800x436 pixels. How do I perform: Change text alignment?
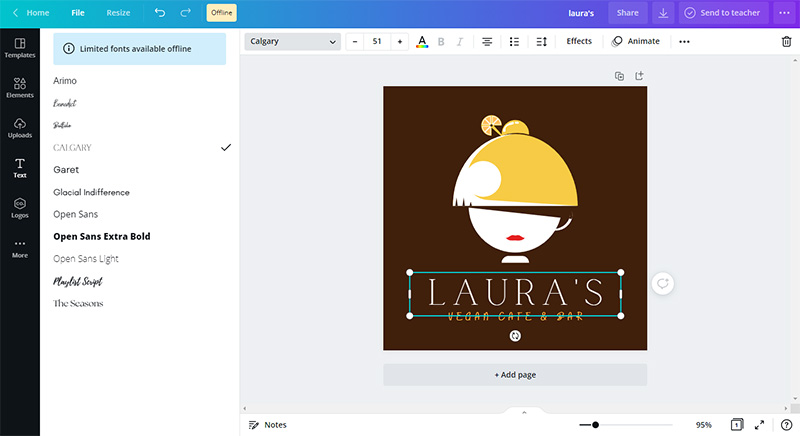coord(487,42)
